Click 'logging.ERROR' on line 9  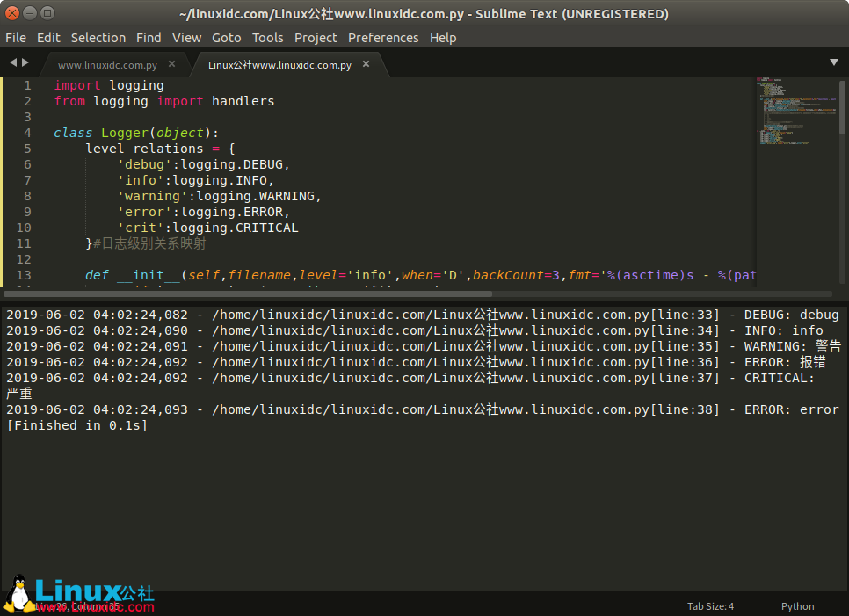[231, 212]
